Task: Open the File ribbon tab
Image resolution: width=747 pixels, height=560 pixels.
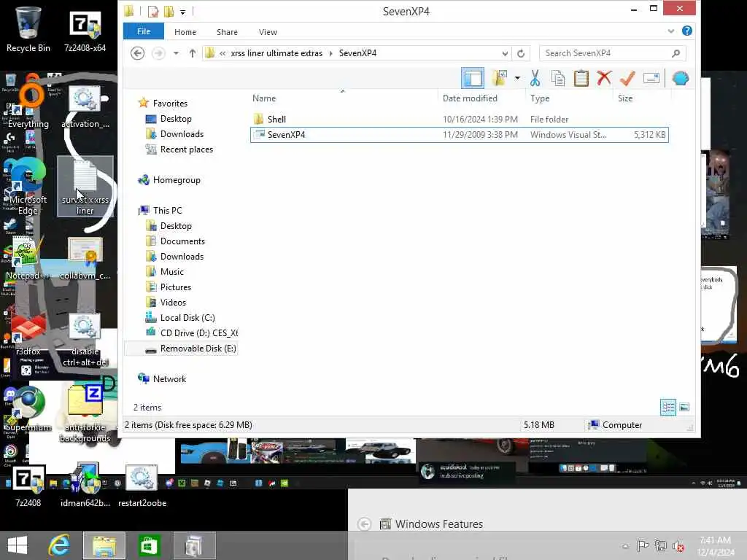Action: coord(144,31)
